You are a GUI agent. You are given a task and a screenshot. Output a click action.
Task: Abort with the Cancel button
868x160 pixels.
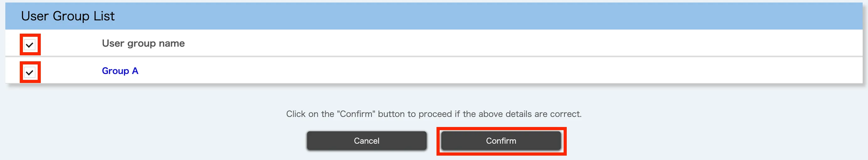click(366, 141)
